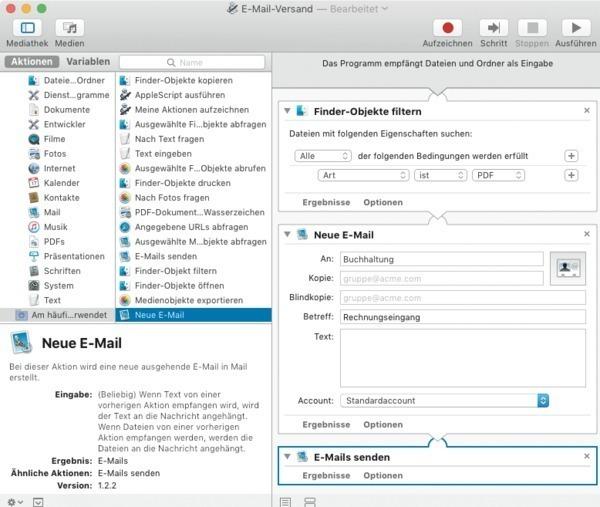
Task: Select action PDF-Dokument Wasserzeichen
Action: (194, 212)
